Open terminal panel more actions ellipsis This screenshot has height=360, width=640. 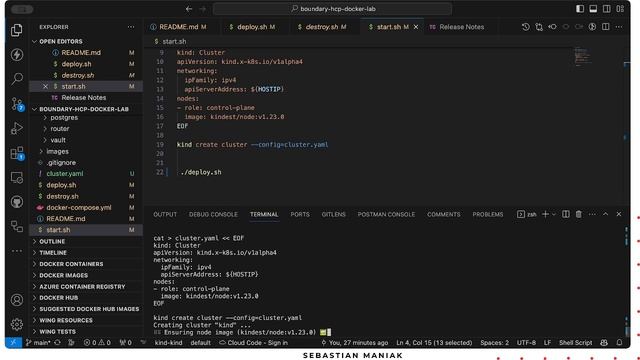click(x=592, y=214)
